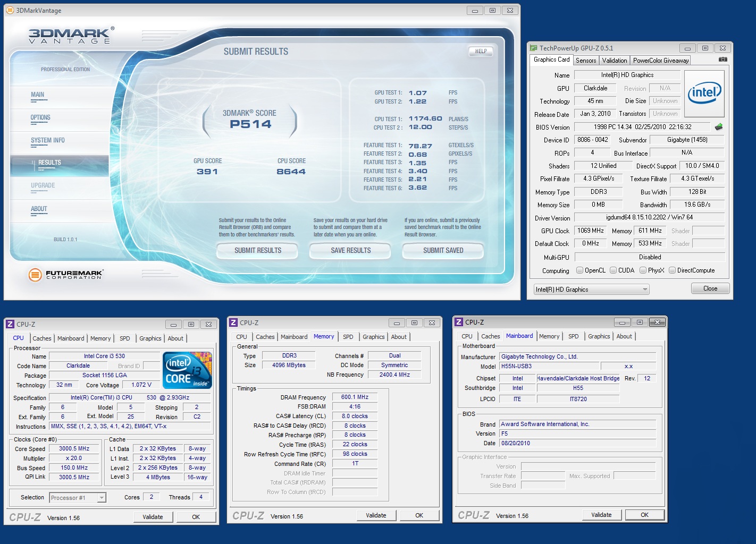Click the 3DMark Vantage logo
756x544 pixels.
71,36
